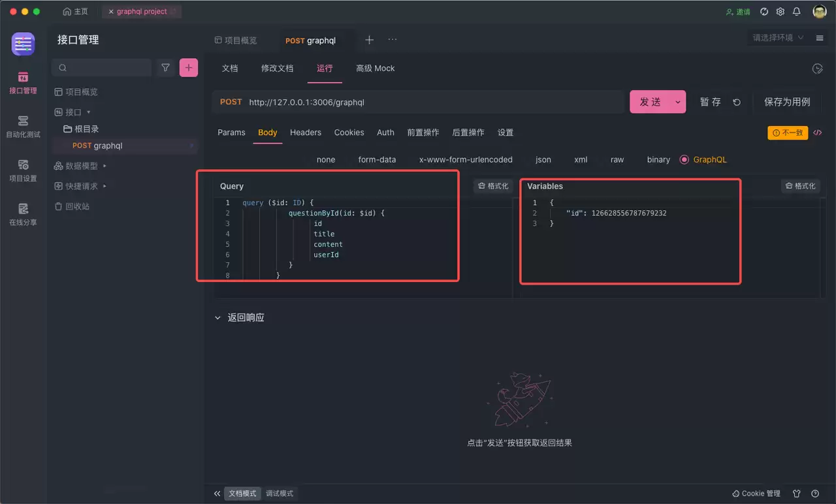Open the code generation icon

pos(817,133)
